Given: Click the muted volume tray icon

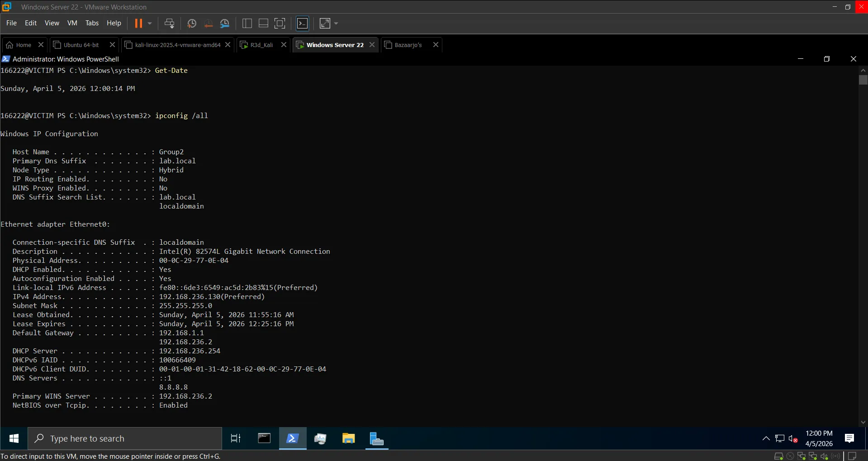Looking at the screenshot, I should (793, 438).
